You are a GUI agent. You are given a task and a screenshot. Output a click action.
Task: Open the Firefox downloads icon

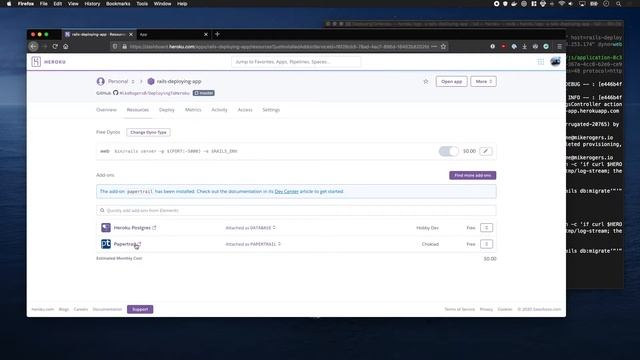click(524, 47)
